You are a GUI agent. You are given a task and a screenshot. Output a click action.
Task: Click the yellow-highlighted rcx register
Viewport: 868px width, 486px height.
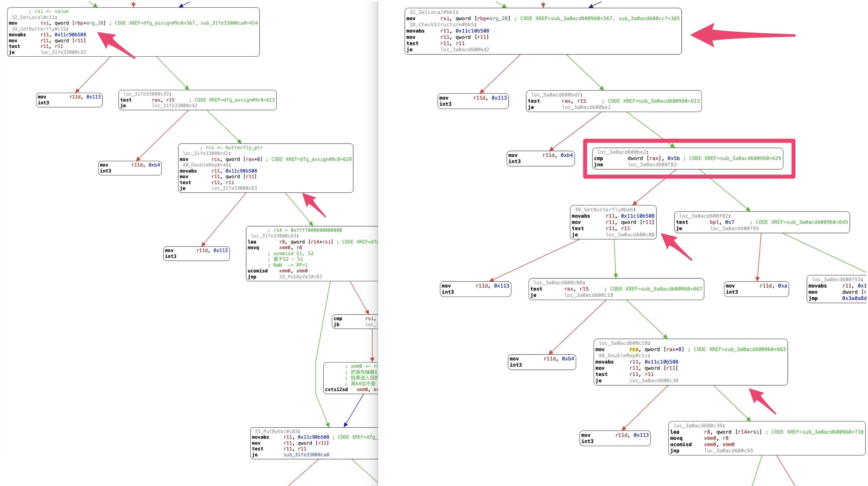(634, 350)
